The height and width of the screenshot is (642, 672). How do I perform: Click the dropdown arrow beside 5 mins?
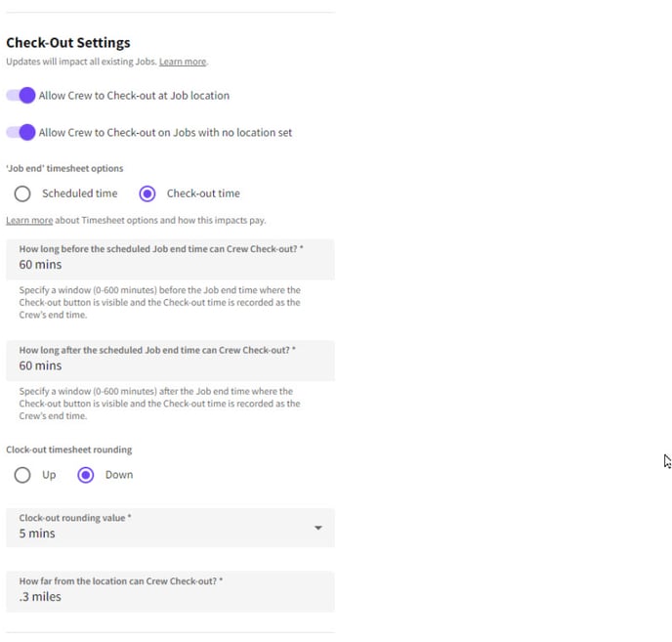click(318, 528)
